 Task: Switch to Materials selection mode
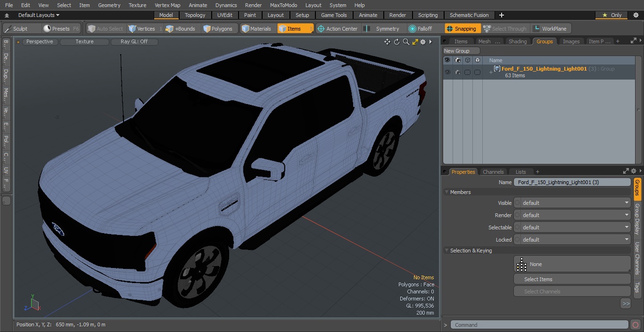click(x=256, y=29)
